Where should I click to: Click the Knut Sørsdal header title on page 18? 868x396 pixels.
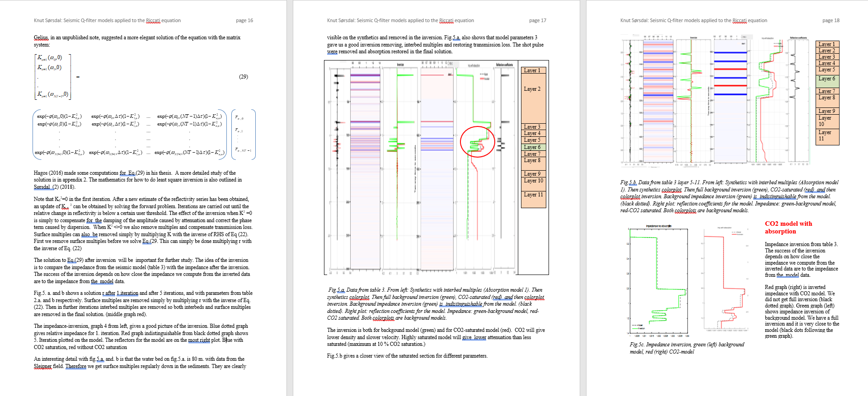pyautogui.click(x=694, y=20)
